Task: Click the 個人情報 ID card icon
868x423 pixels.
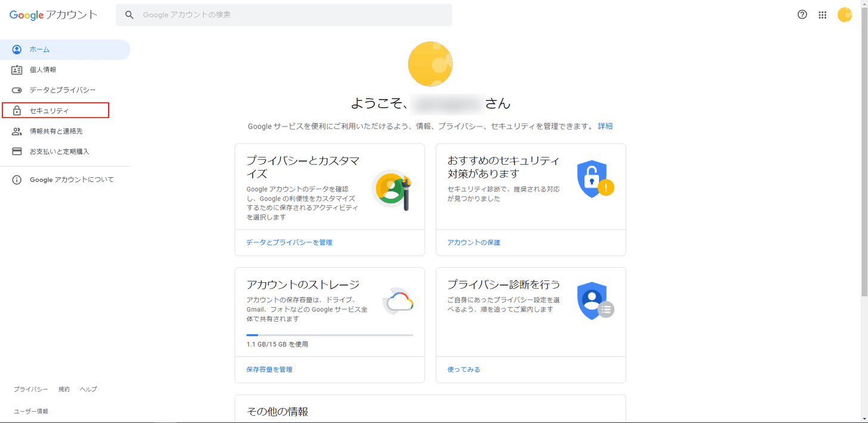Action: [17, 70]
